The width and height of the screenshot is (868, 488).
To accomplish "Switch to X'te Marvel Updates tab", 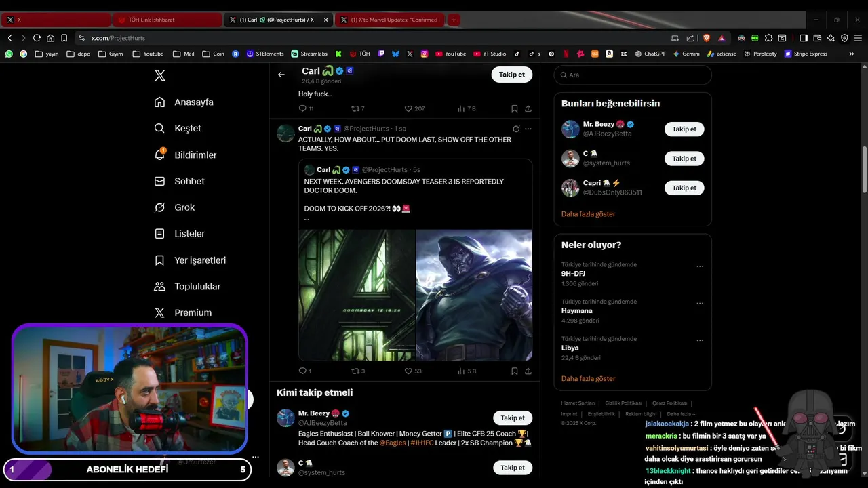I will click(x=389, y=20).
